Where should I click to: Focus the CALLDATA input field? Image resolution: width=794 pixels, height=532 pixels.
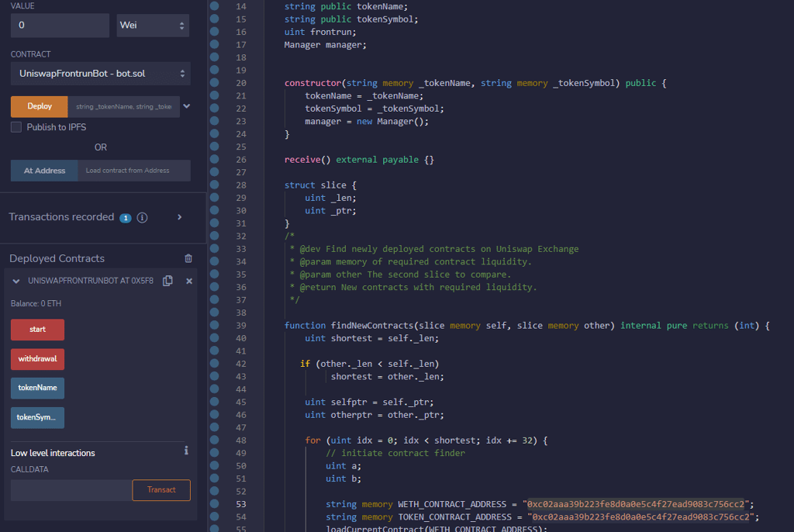click(71, 490)
